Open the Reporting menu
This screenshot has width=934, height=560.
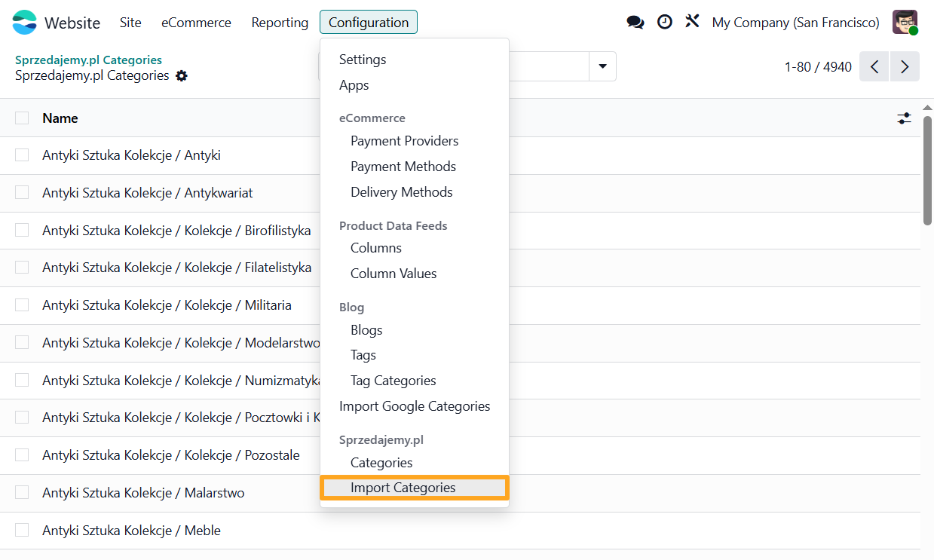(280, 23)
